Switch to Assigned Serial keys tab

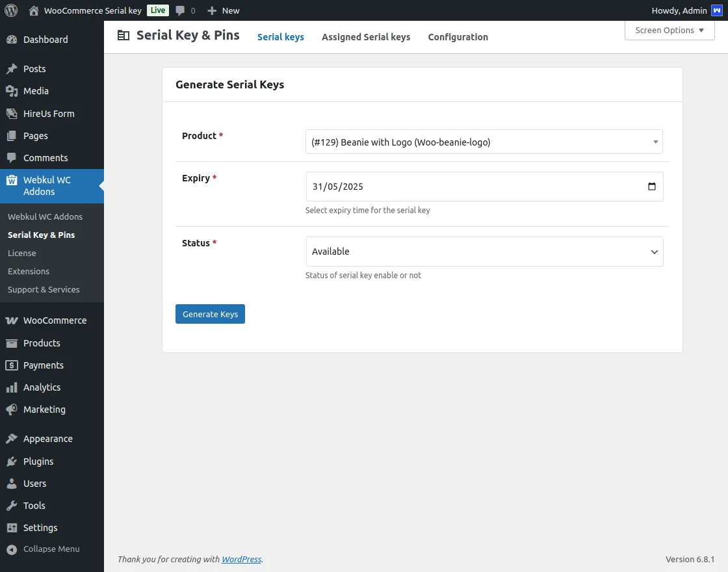[366, 37]
